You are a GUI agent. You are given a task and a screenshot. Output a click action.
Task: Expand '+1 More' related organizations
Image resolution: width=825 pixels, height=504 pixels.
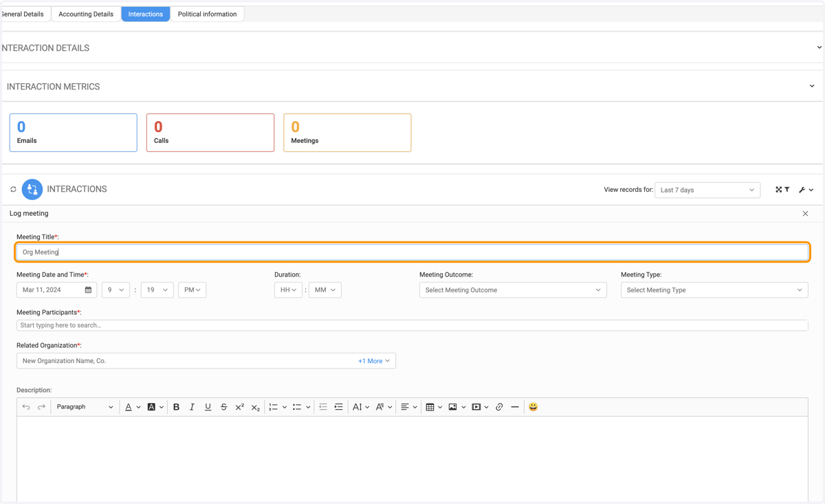coord(374,361)
